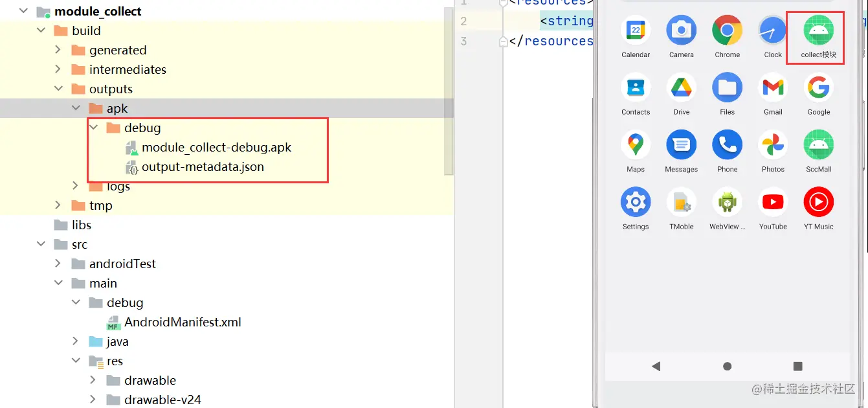Select the libs folder
The image size is (868, 408).
pos(82,225)
